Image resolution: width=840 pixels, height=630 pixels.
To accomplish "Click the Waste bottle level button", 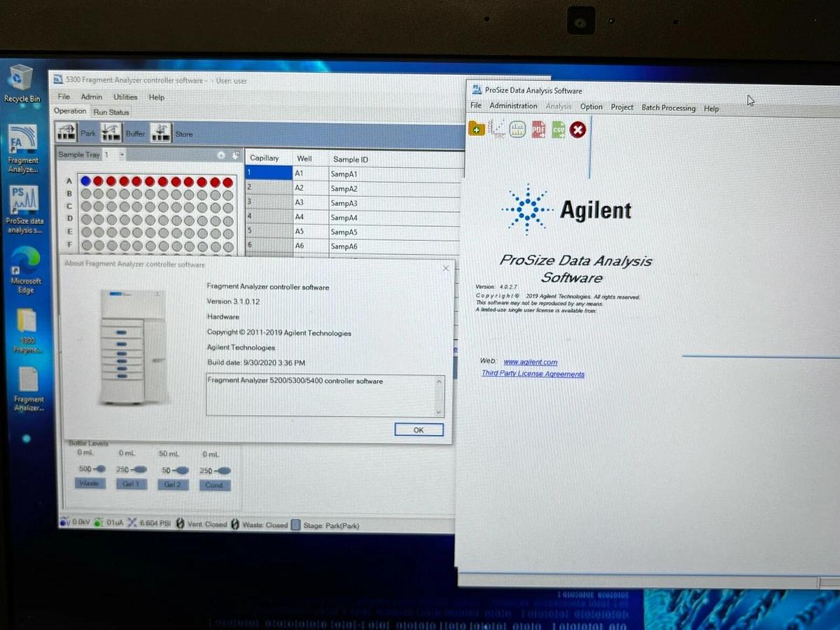I will point(90,484).
